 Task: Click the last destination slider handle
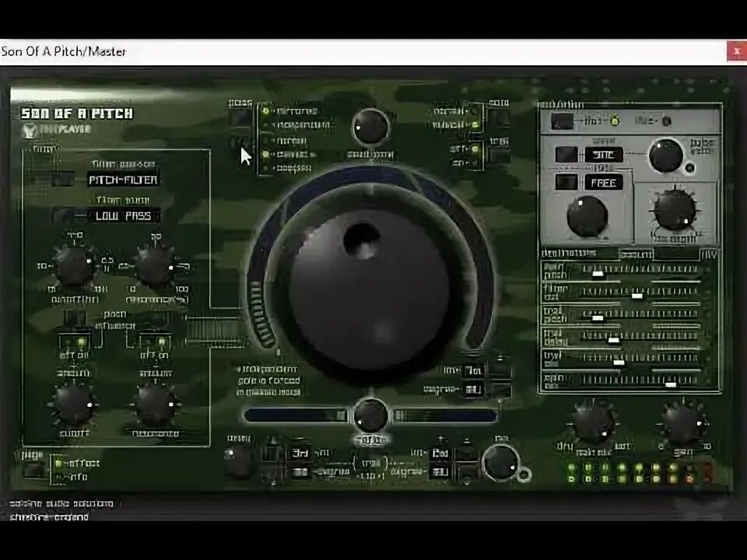670,383
